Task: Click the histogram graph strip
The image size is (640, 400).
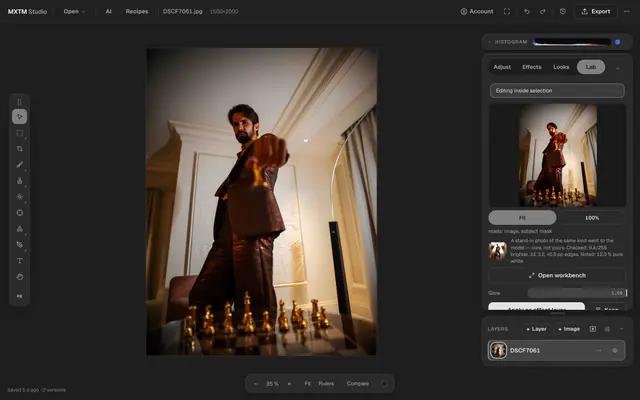Action: tap(572, 42)
